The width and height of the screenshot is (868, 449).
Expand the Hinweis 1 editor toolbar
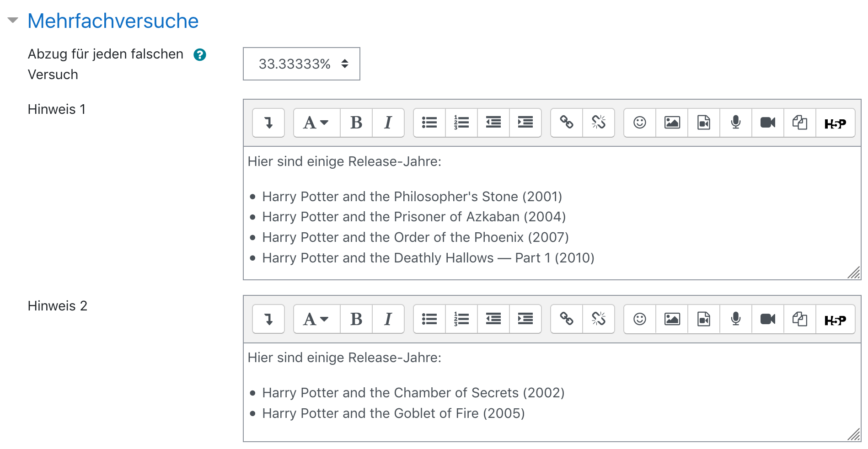click(268, 123)
